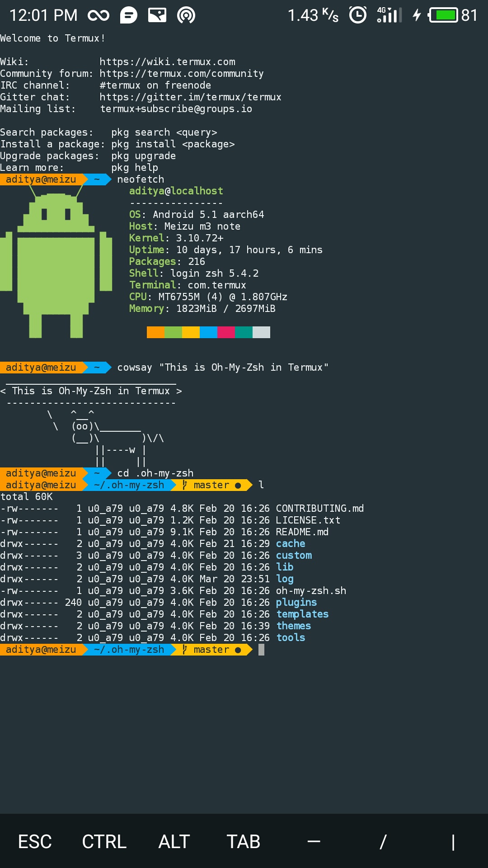Tap the termux+subscribe@groups.io address
488x868 pixels.
176,109
